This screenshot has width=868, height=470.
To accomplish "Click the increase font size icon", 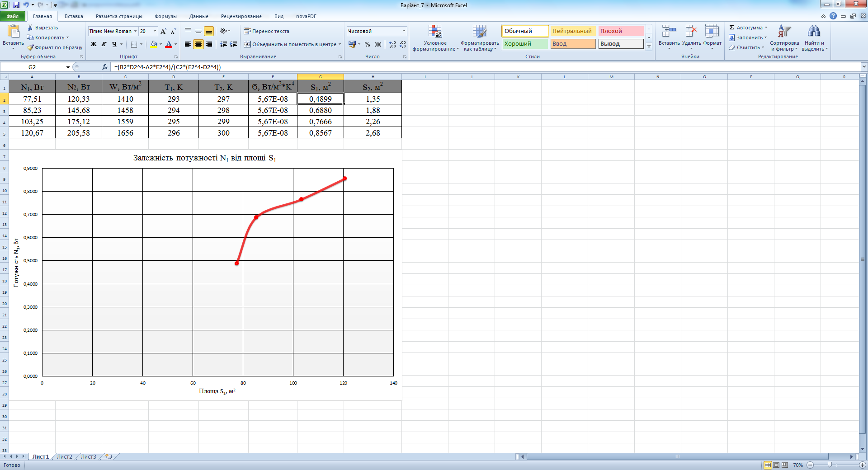I will click(164, 31).
